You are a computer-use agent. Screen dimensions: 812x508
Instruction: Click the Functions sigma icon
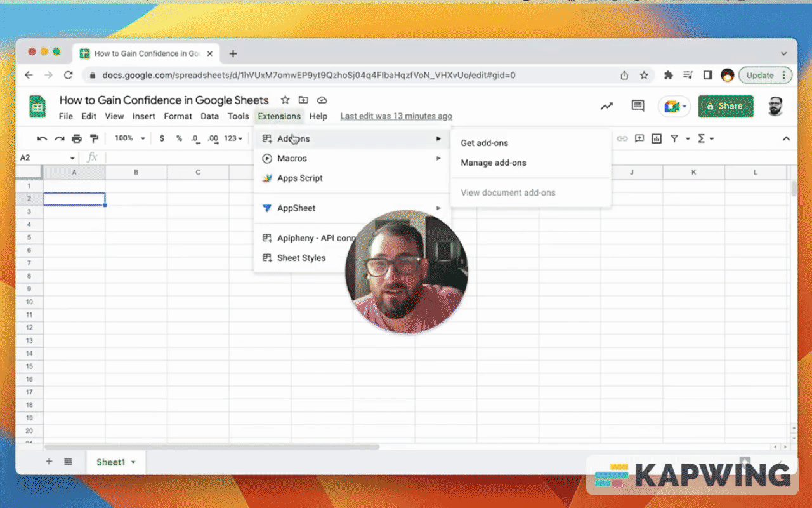[701, 138]
